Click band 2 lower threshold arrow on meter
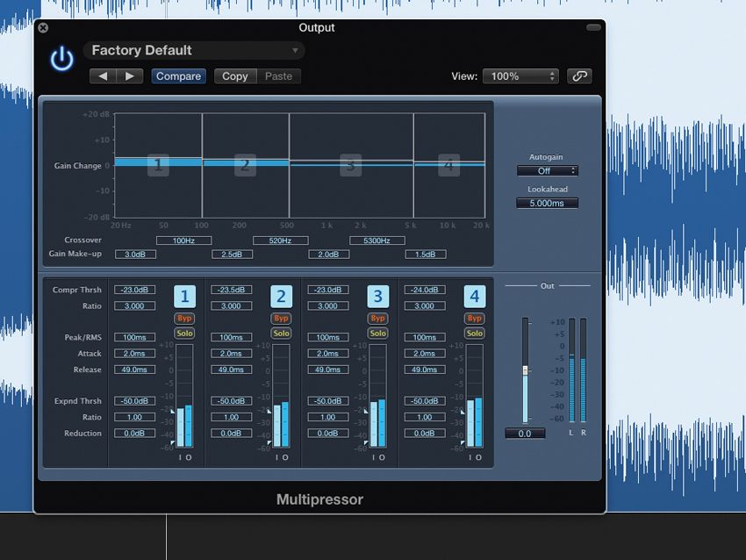Viewport: 746px width, 560px height. [269, 443]
